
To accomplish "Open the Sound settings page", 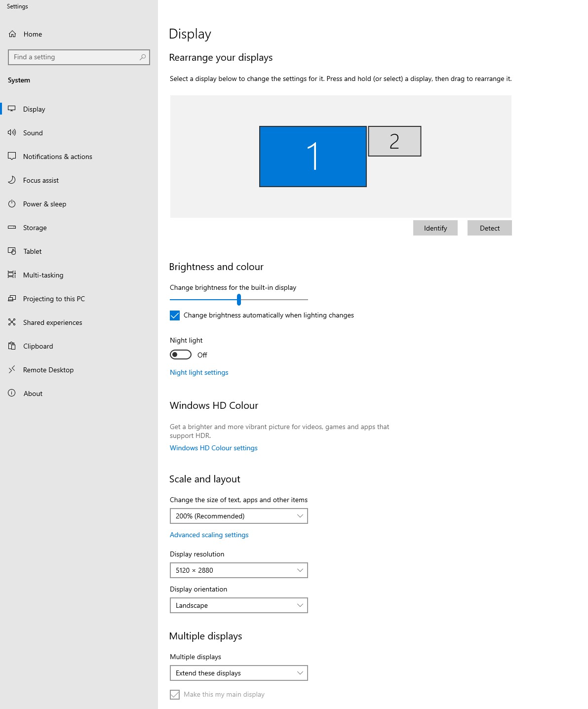I will pyautogui.click(x=79, y=133).
